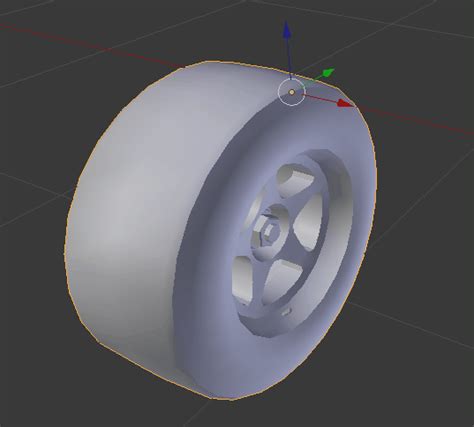Click the blue Z-axis gizmo arrowhead
474x427 pixels.
(287, 30)
